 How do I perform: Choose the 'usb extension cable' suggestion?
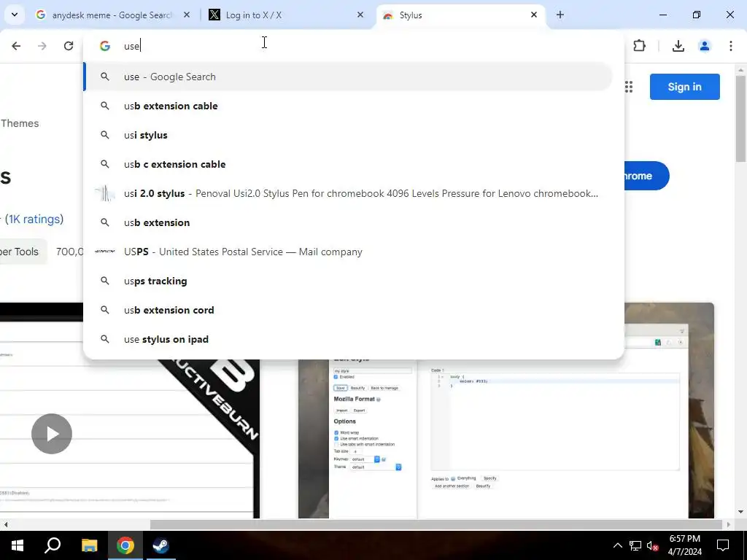pos(349,106)
